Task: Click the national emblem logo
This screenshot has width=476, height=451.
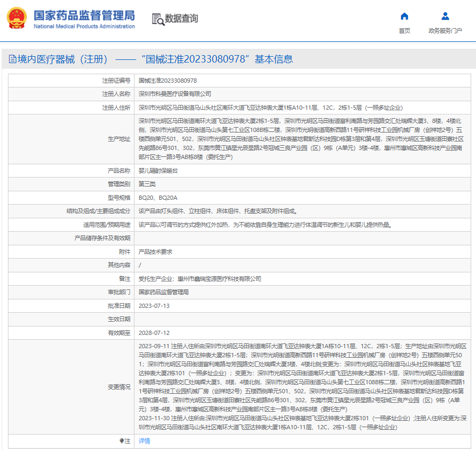Action: [17, 18]
